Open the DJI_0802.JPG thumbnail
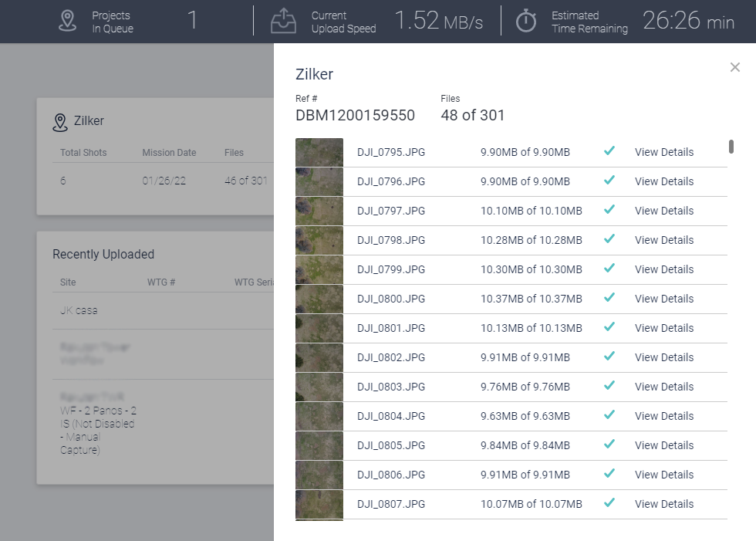 [x=319, y=358]
